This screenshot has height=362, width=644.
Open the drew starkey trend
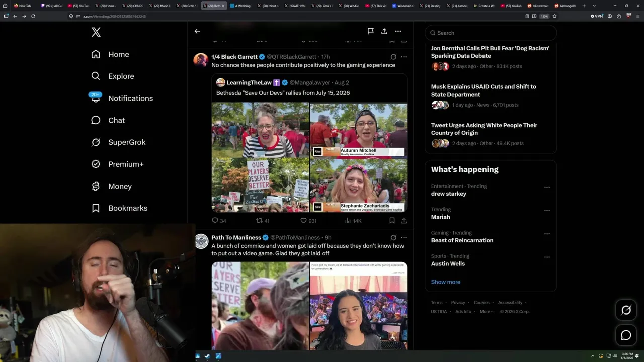pyautogui.click(x=449, y=194)
